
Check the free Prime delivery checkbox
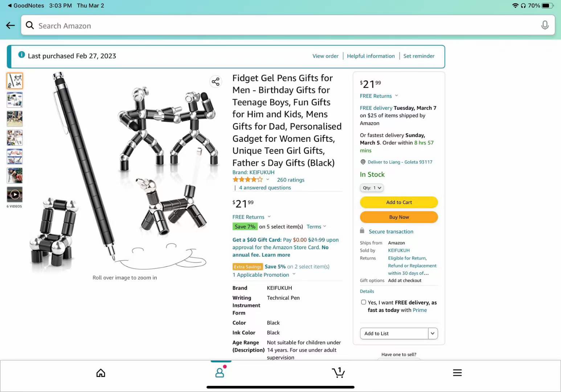[x=363, y=302]
